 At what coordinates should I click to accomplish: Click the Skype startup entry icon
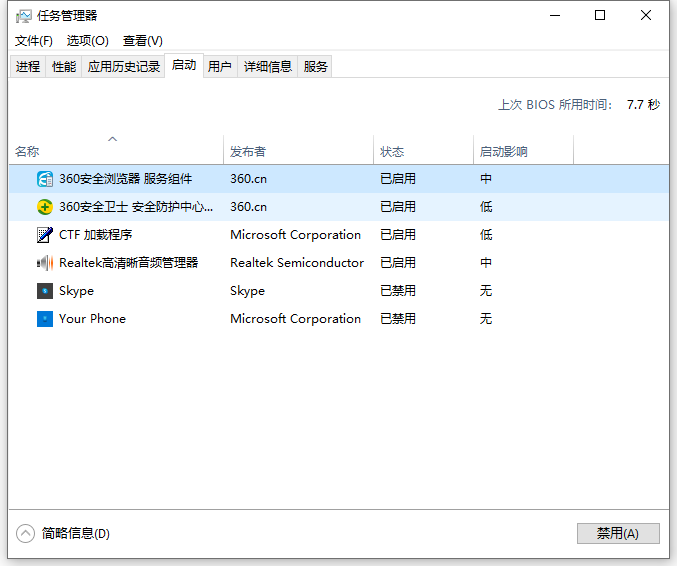(x=45, y=291)
